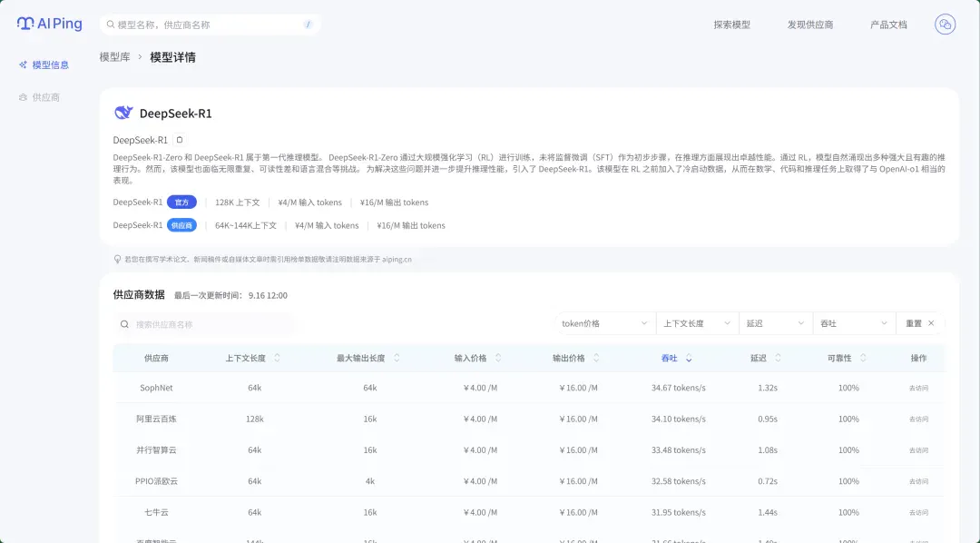Toggle reliability column sorting
The width and height of the screenshot is (980, 543).
click(x=863, y=358)
